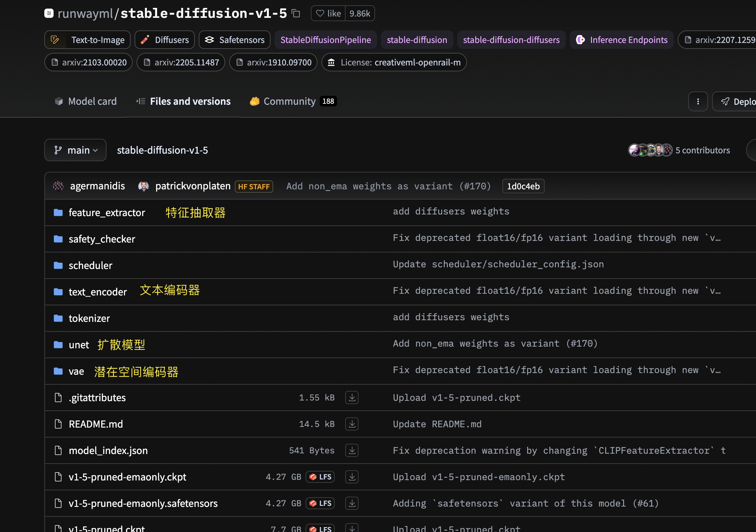Select the Diffusers library tag
Viewport: 756px width, 532px height.
click(165, 40)
